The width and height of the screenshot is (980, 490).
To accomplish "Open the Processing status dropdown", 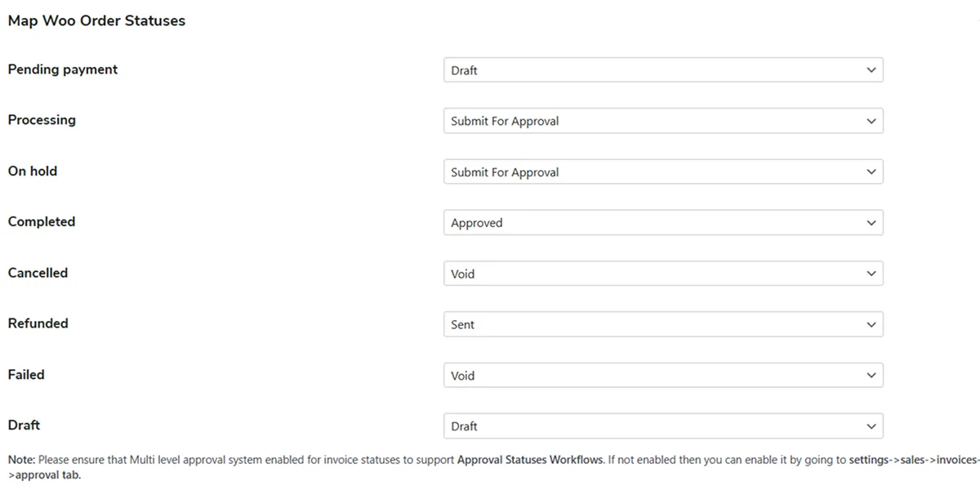I will click(663, 120).
